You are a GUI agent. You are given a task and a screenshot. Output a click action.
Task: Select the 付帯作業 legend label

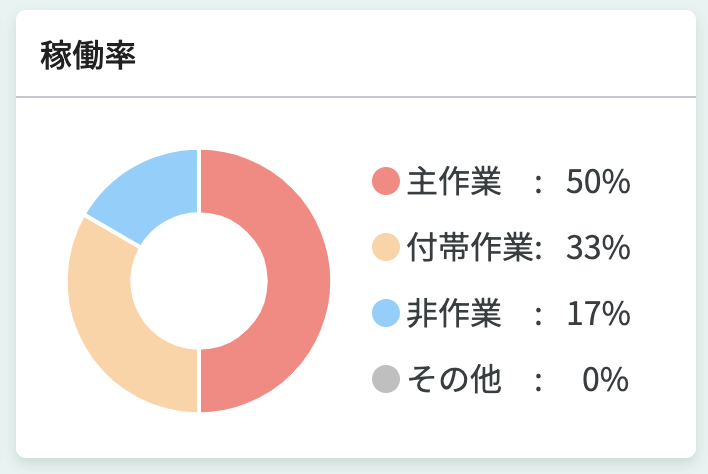pos(470,247)
